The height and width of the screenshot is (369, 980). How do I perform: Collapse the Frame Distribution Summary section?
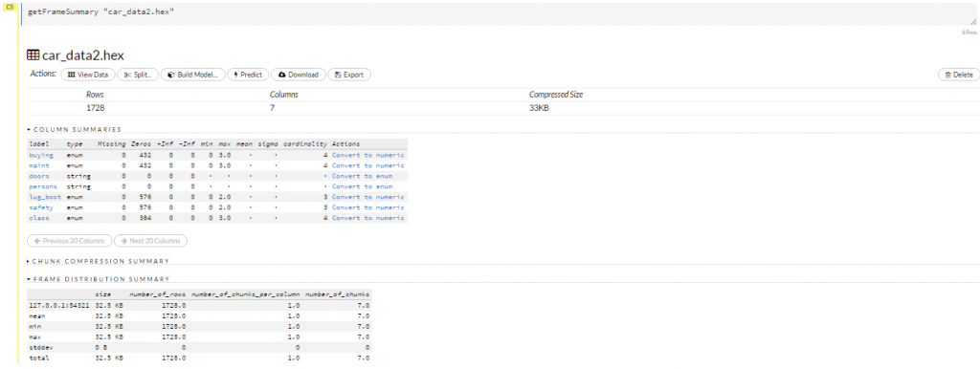coord(99,279)
